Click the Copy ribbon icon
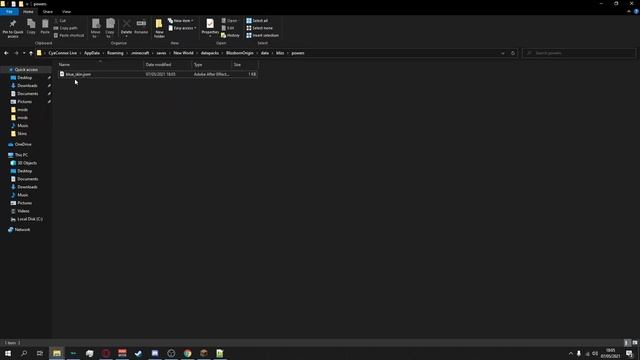The height and width of the screenshot is (360, 640). (31, 27)
